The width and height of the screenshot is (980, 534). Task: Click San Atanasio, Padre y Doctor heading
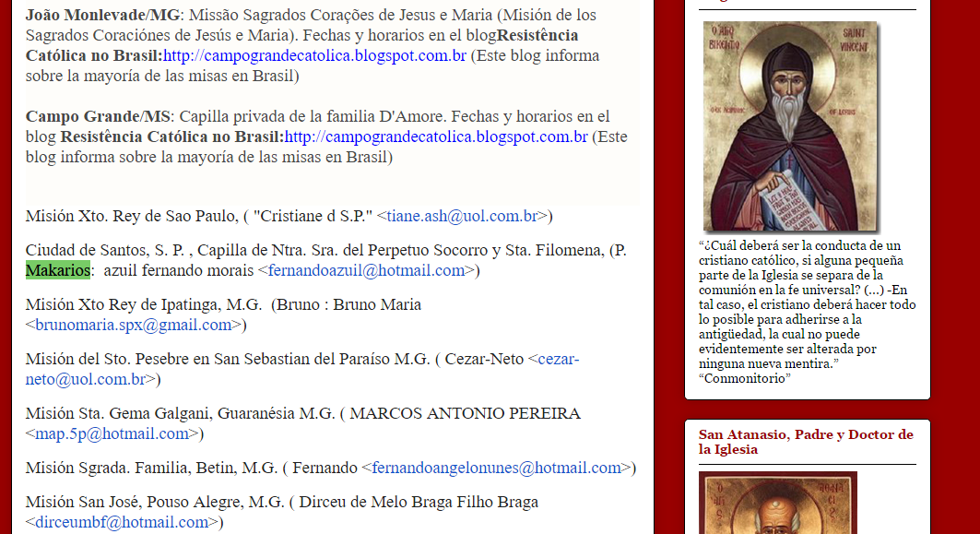pos(806,442)
